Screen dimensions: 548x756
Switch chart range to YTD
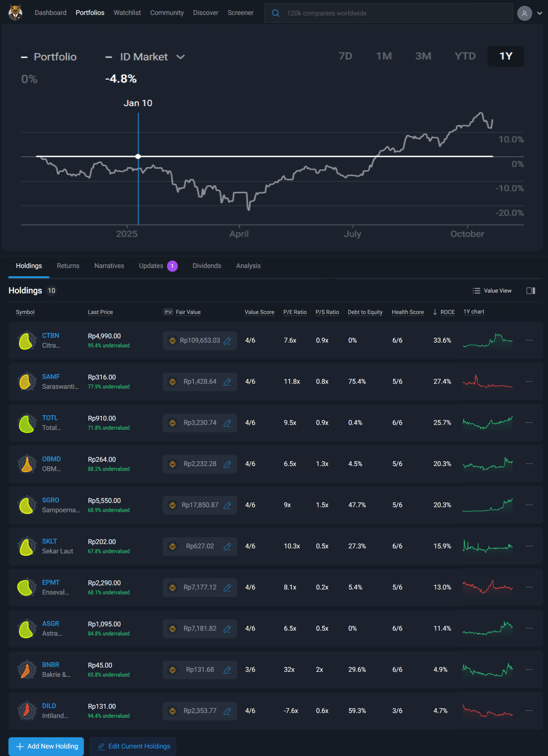pos(465,56)
